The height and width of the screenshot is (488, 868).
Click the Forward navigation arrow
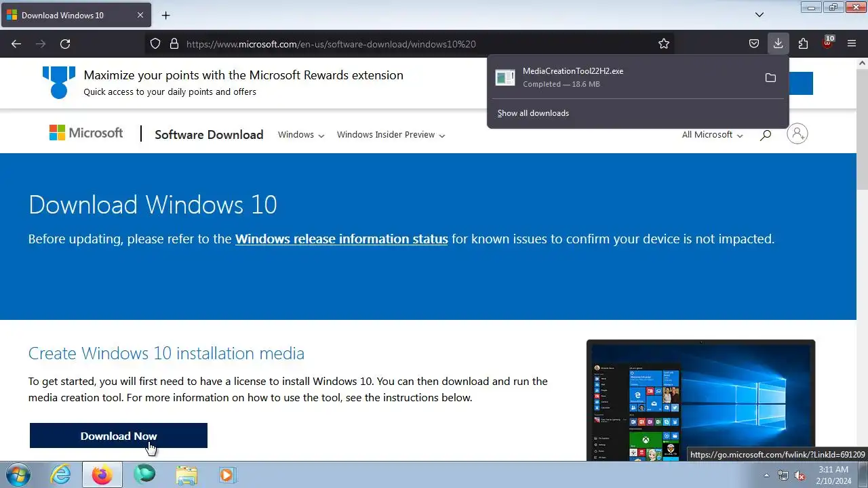point(41,44)
